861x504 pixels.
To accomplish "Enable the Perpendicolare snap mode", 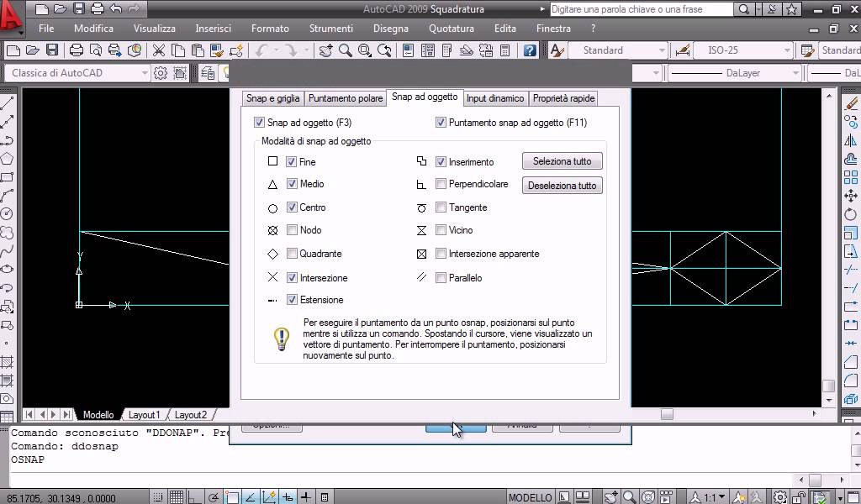I will 441,184.
